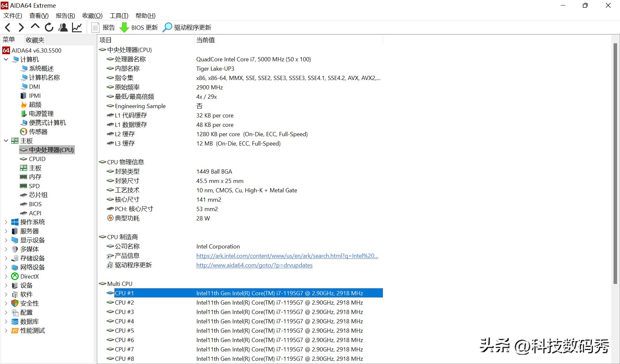The image size is (620, 364).
Task: Switch to the 收藏夹 tab
Action: tap(35, 39)
